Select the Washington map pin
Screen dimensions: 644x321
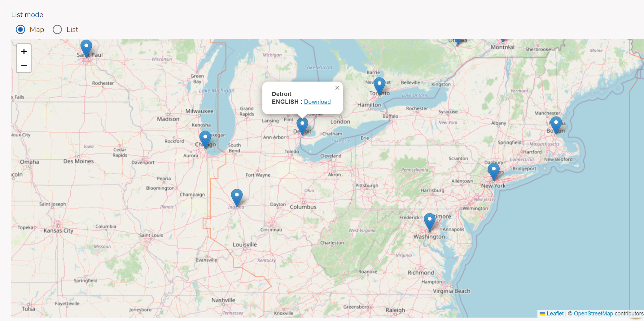point(429,221)
